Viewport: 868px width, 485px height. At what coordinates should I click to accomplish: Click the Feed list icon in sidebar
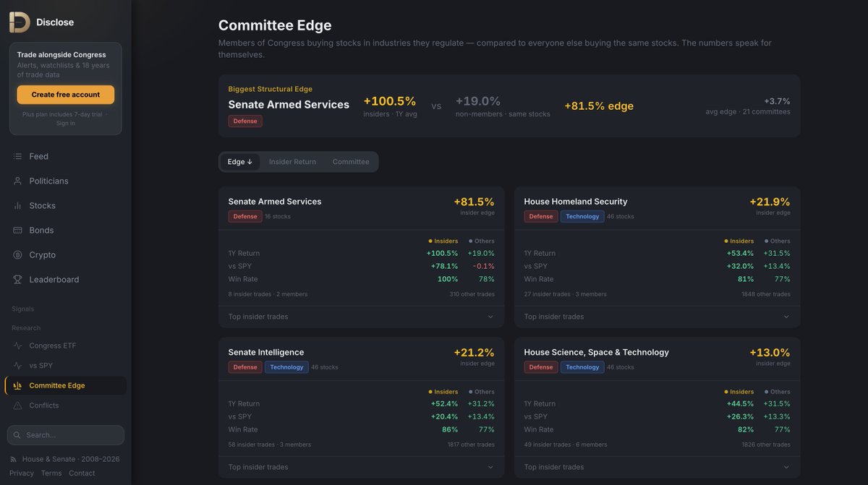17,156
